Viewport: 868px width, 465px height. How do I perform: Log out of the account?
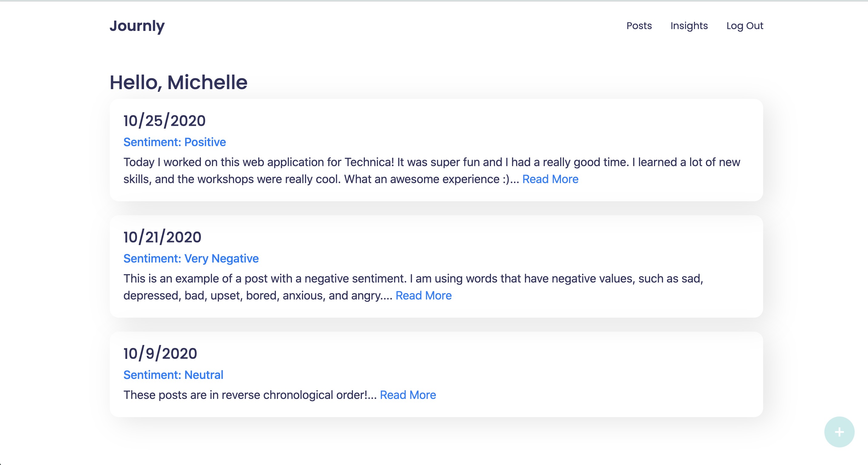point(745,26)
